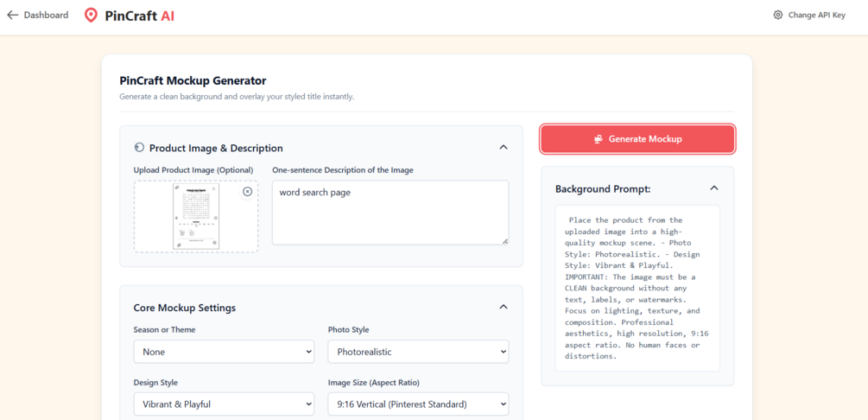Screen dimensions: 868x420
Task: Click the icon on the Generate Mockup button
Action: (598, 139)
